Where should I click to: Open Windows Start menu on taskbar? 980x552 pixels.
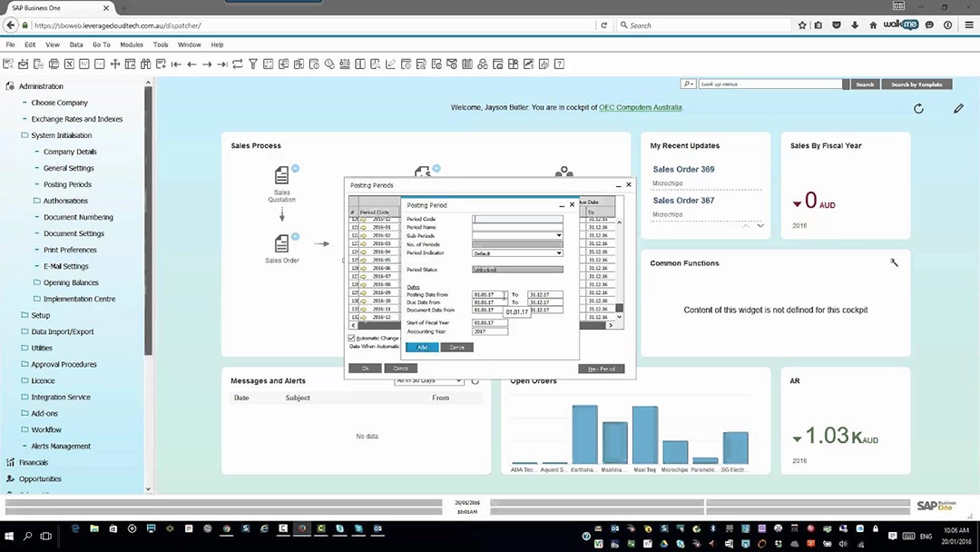[x=9, y=537]
